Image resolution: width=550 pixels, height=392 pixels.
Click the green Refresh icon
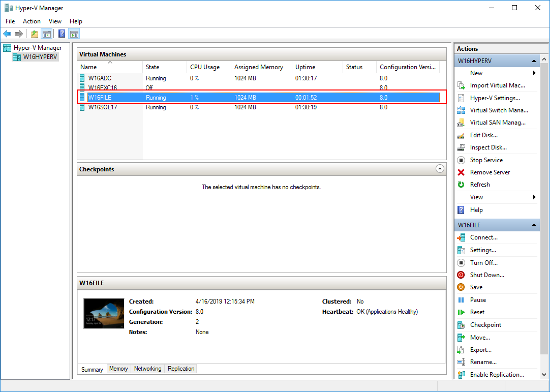pos(461,185)
